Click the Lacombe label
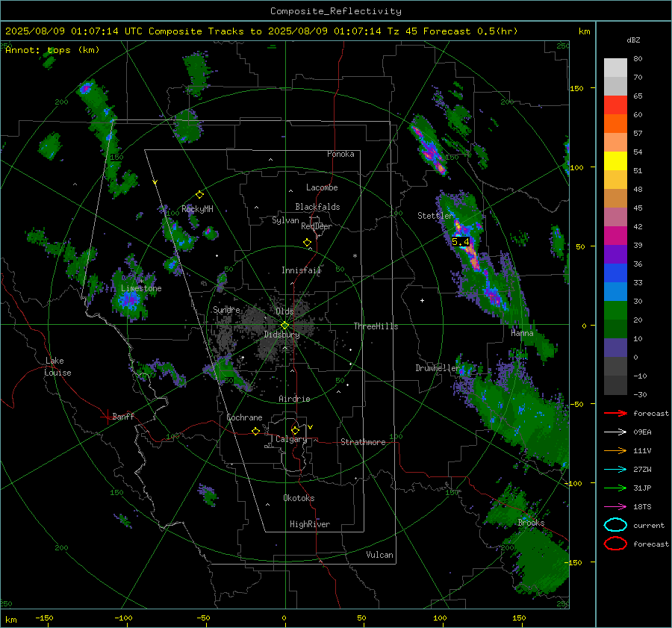 click(x=322, y=187)
